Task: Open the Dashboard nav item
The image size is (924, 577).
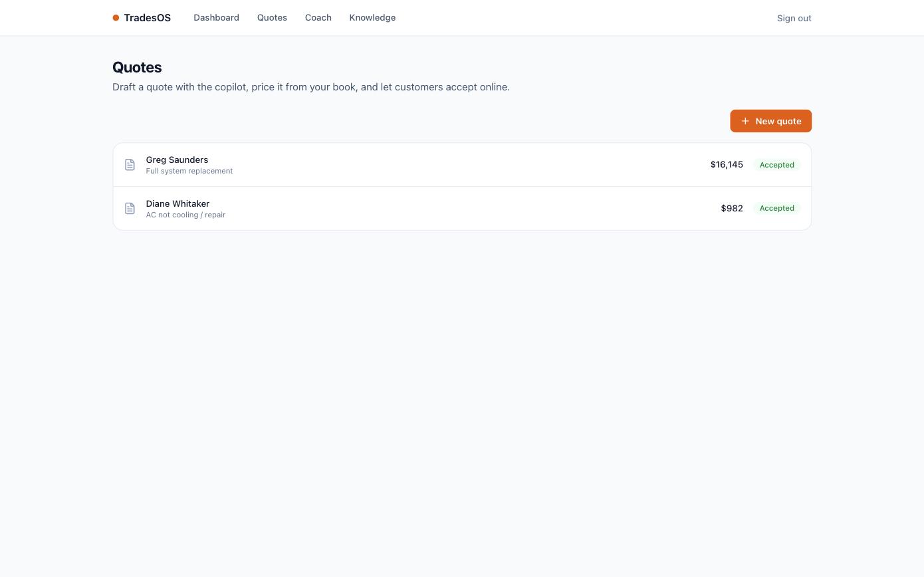Action: pyautogui.click(x=216, y=18)
